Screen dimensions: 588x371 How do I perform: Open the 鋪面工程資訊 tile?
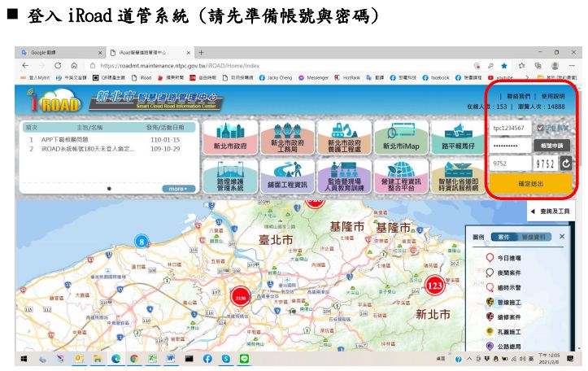click(x=287, y=177)
